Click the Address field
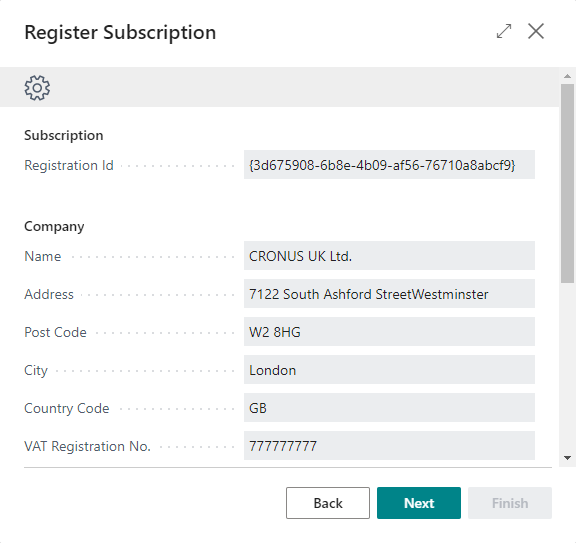Image resolution: width=576 pixels, height=543 pixels. coord(389,294)
